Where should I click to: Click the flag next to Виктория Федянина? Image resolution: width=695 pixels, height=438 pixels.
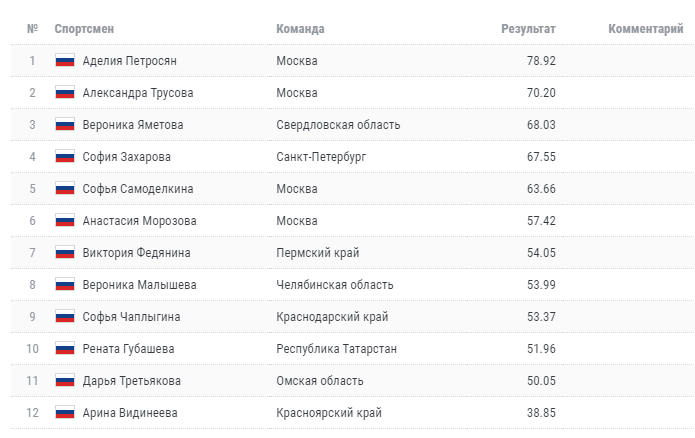[65, 253]
